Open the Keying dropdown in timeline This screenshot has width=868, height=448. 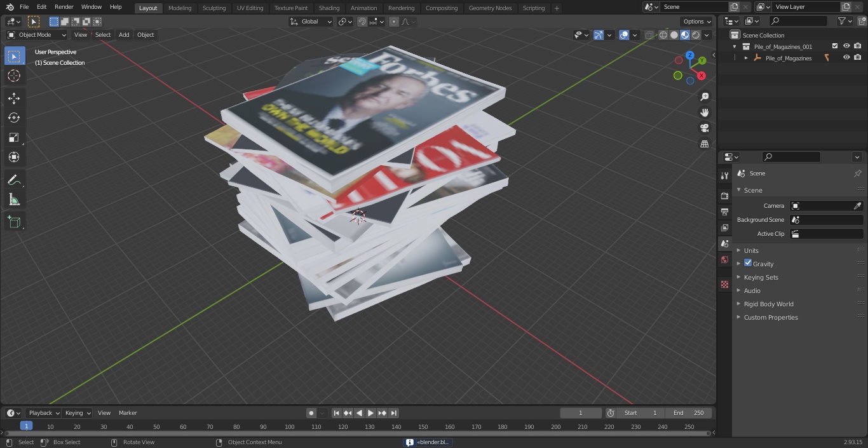tap(78, 413)
